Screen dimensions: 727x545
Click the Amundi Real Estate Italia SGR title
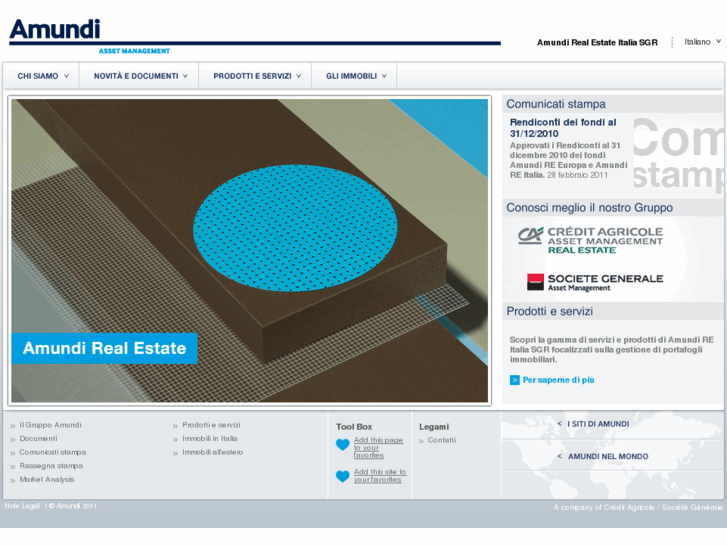(597, 43)
